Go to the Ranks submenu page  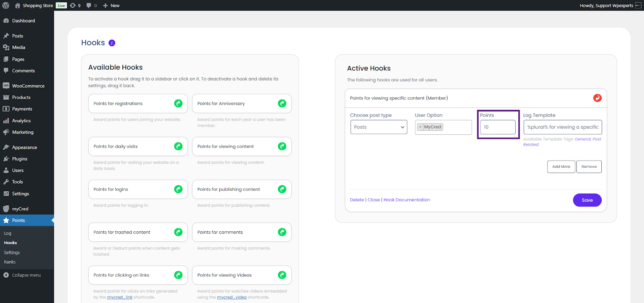coord(10,262)
